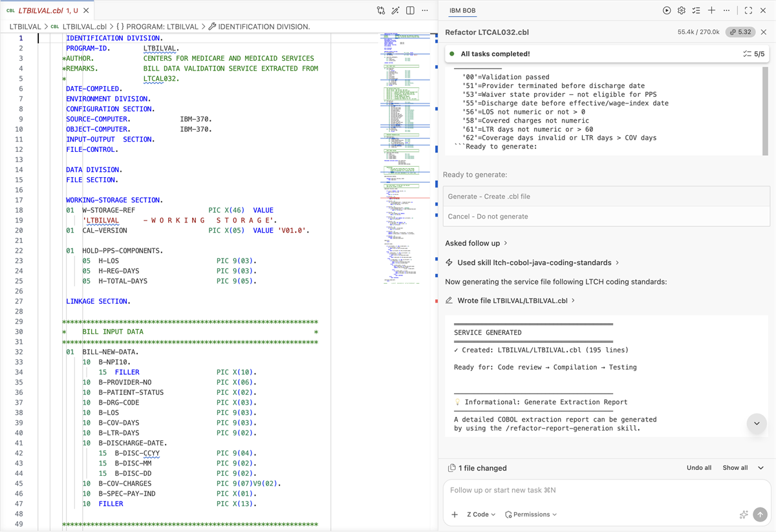The image size is (776, 532).
Task: Choose Generate - Create .cbl file option
Action: point(607,197)
